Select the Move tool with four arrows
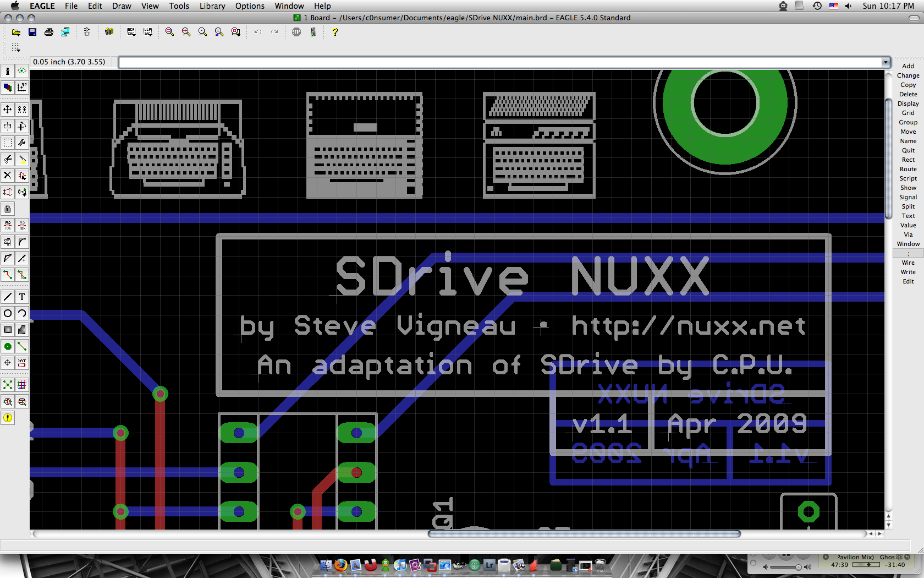Image resolution: width=924 pixels, height=578 pixels. (x=8, y=110)
